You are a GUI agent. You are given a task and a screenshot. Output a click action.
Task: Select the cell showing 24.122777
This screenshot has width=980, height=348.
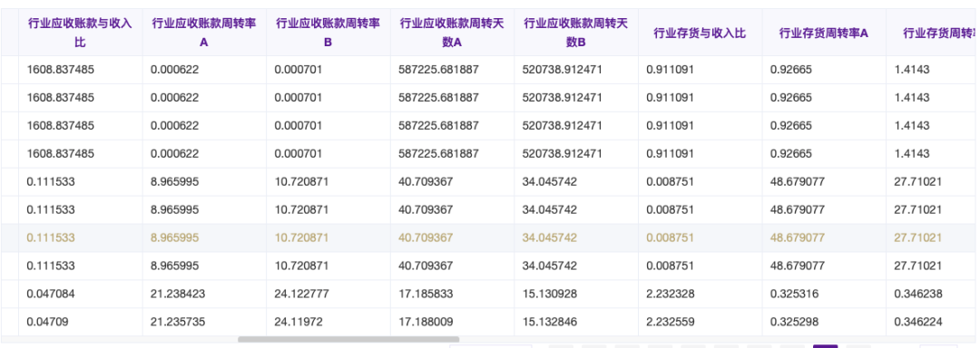pos(328,294)
